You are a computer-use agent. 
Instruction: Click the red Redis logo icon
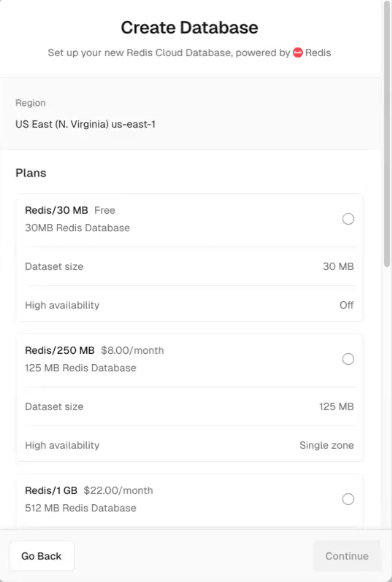pos(298,53)
